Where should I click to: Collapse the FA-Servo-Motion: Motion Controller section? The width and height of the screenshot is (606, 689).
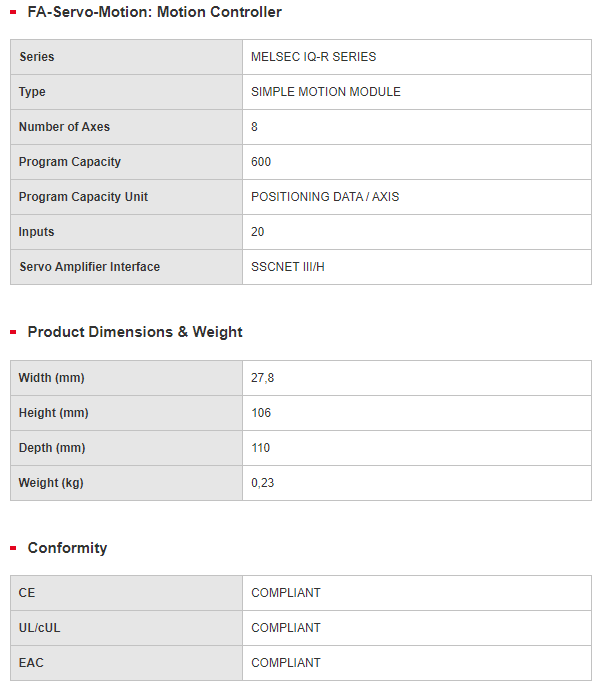[x=154, y=13]
